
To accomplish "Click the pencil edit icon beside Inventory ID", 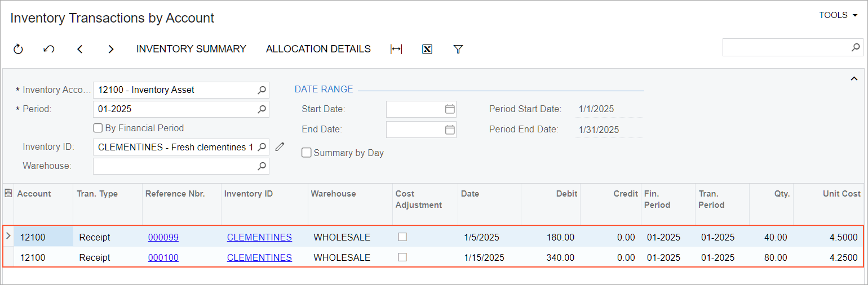I will 280,147.
